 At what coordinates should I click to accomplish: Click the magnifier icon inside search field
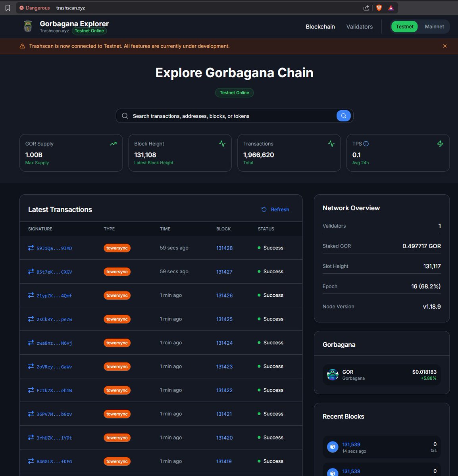(x=125, y=116)
